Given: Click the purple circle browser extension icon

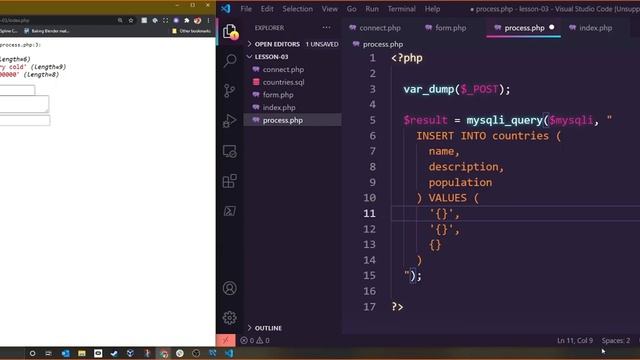Looking at the screenshot, I should click(x=176, y=20).
